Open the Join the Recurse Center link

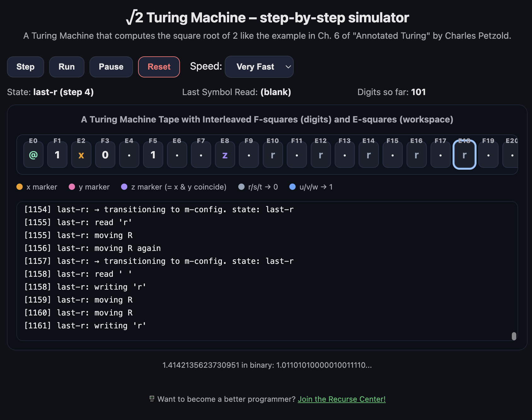pyautogui.click(x=341, y=399)
